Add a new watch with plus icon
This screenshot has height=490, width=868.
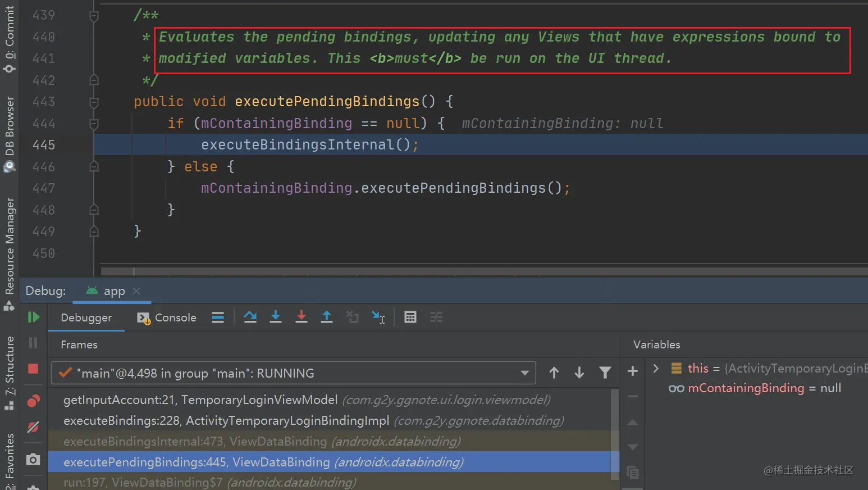pyautogui.click(x=633, y=371)
